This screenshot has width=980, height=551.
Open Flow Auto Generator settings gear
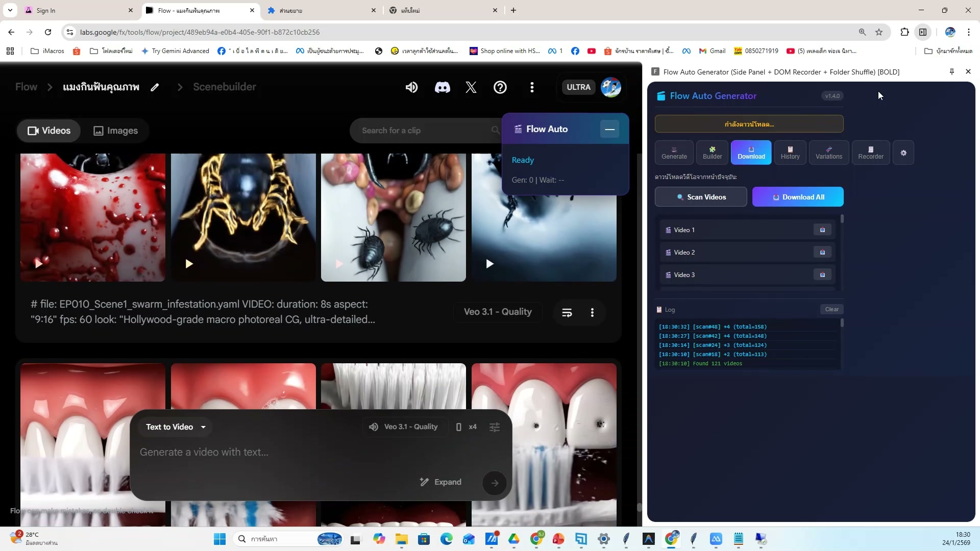(x=903, y=152)
